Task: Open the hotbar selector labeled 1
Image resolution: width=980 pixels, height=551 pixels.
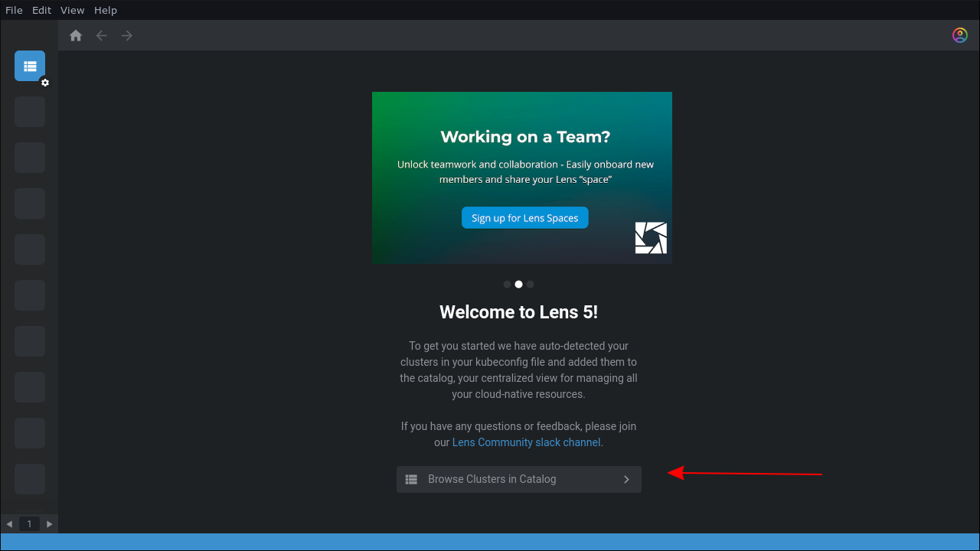Action: (30, 524)
